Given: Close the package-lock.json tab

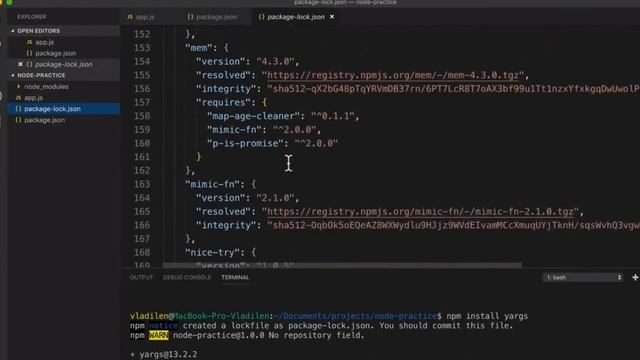Looking at the screenshot, I should click(x=332, y=17).
